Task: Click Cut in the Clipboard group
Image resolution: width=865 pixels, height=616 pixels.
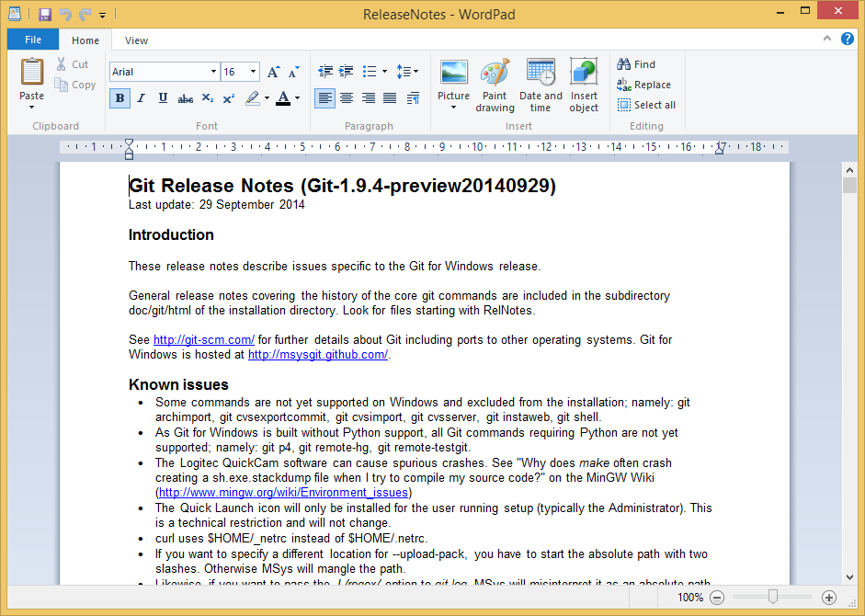Action: (x=73, y=64)
